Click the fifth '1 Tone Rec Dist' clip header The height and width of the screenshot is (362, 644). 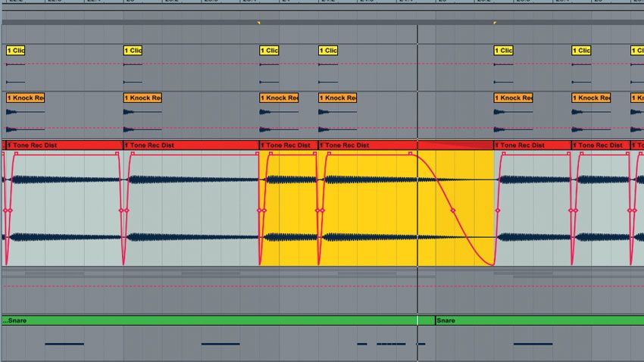(x=533, y=145)
